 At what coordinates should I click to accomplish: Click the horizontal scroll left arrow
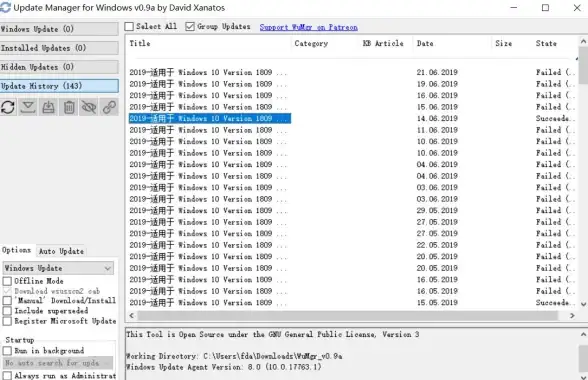tap(131, 316)
